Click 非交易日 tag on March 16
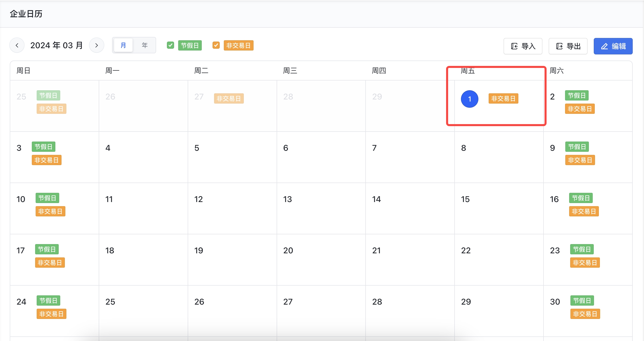Image resolution: width=644 pixels, height=341 pixels. coord(584,212)
